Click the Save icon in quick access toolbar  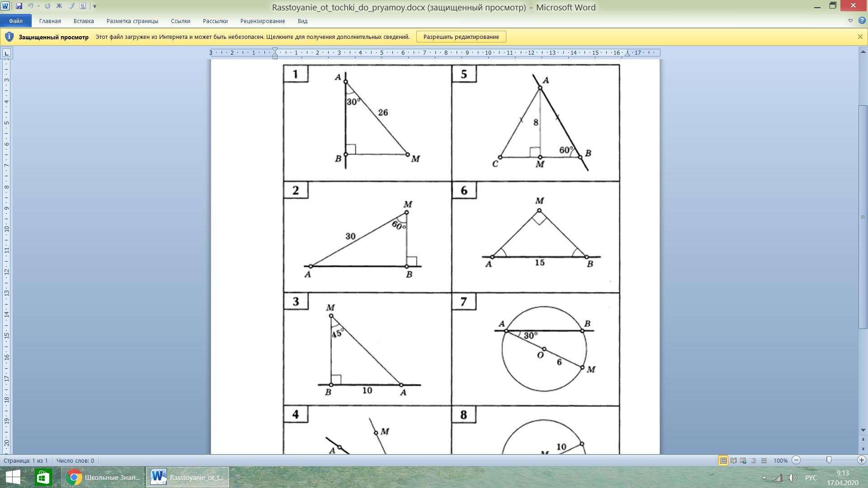click(19, 6)
